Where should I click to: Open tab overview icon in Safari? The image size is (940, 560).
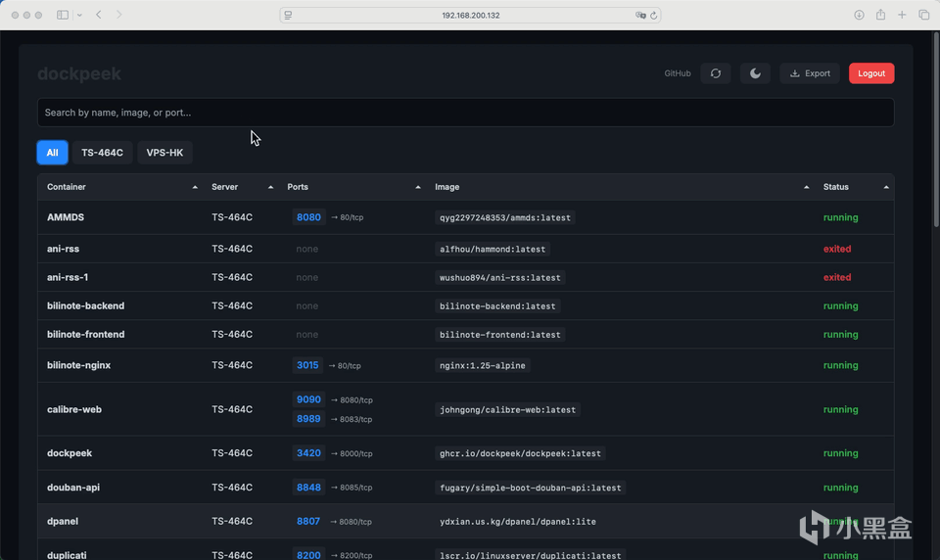923,15
